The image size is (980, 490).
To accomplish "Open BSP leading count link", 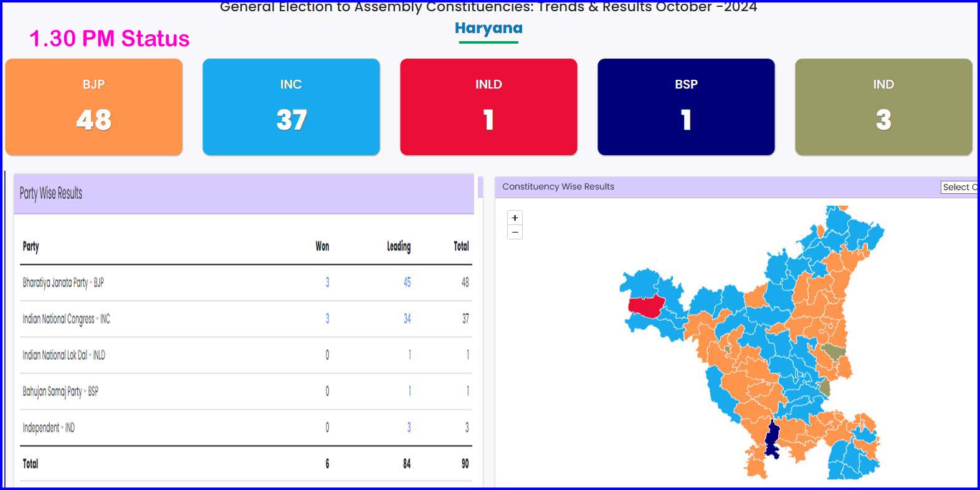I will [x=409, y=391].
